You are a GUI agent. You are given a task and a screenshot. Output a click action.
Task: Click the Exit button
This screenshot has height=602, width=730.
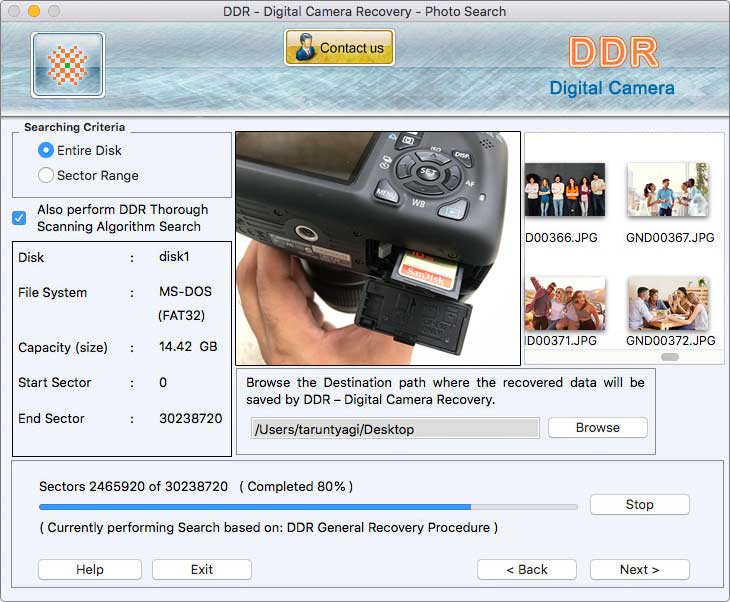[x=202, y=569]
